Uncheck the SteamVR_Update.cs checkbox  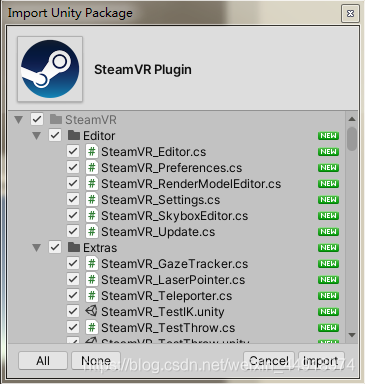(73, 231)
